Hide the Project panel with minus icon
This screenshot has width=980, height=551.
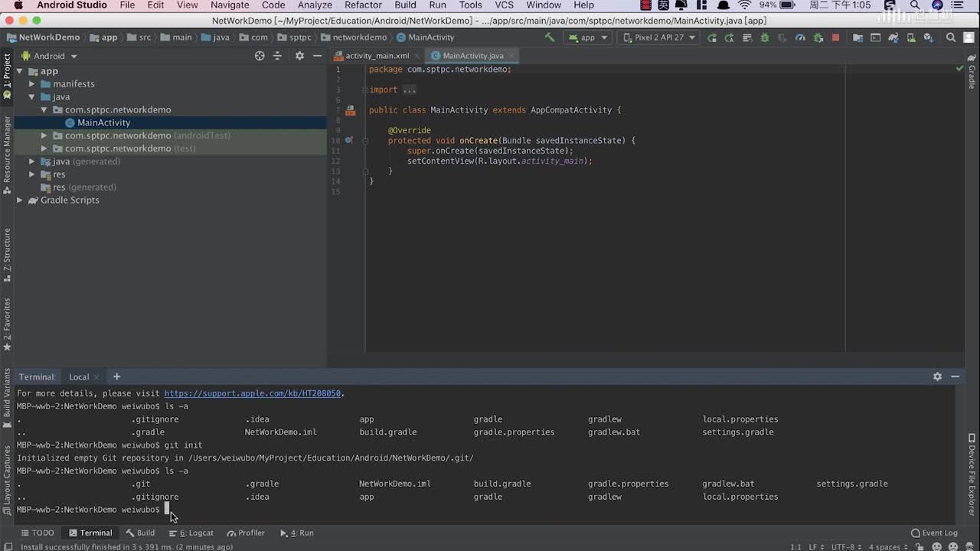point(317,56)
